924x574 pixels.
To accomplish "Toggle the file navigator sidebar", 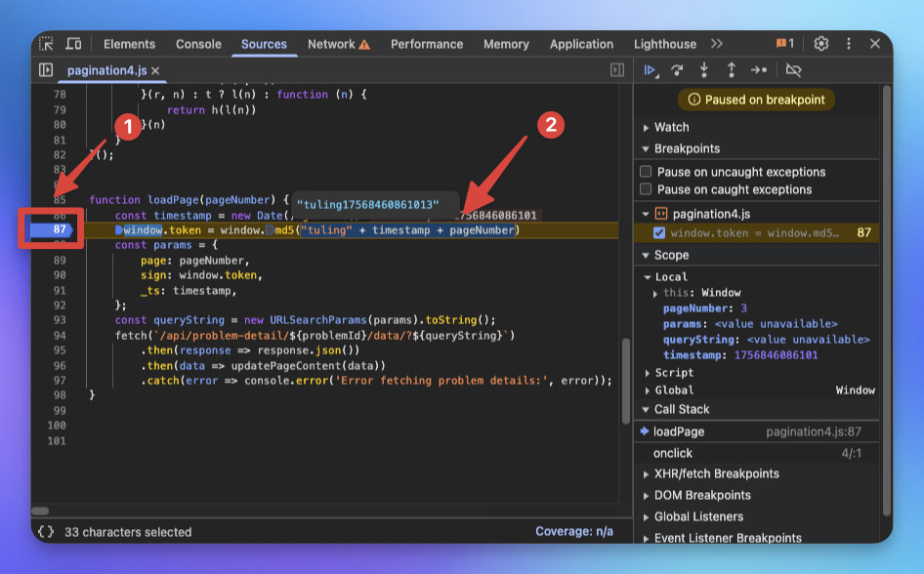I will [x=46, y=70].
